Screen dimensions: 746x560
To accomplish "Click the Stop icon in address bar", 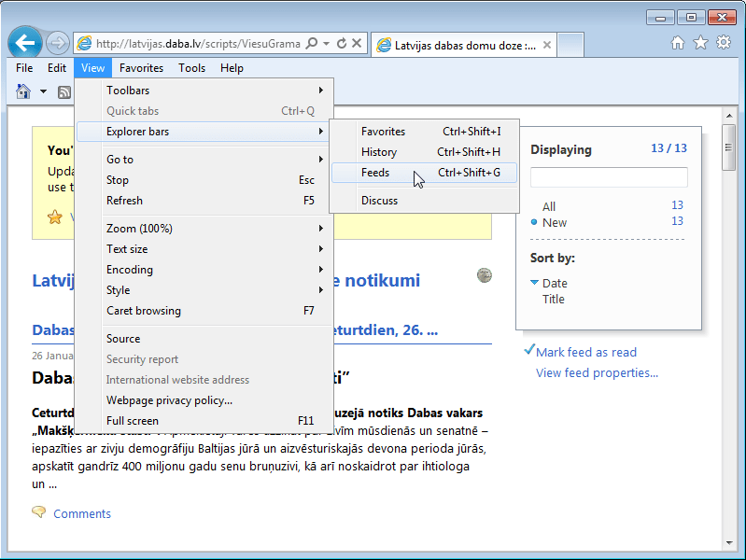I will pos(357,43).
